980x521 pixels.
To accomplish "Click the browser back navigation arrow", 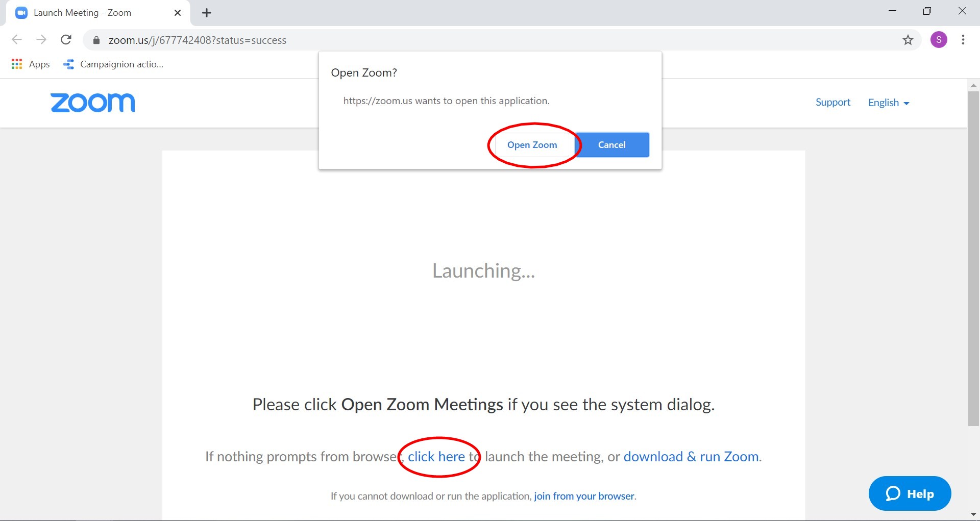I will click(17, 40).
